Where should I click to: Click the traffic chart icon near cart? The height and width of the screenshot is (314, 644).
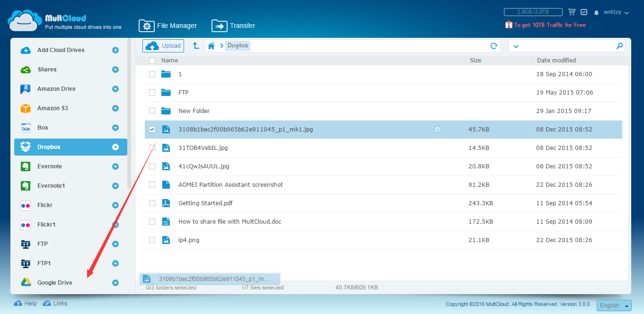(584, 12)
